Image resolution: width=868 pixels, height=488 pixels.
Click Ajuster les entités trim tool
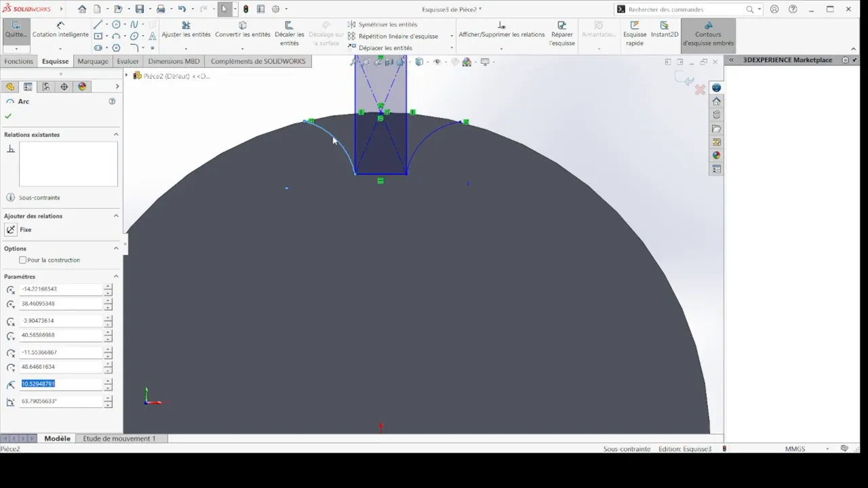pos(186,30)
